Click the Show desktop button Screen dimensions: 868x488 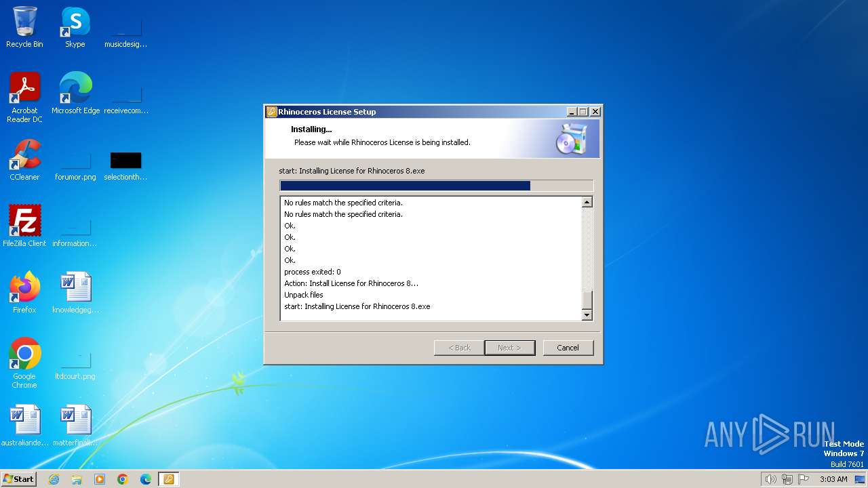click(x=860, y=479)
